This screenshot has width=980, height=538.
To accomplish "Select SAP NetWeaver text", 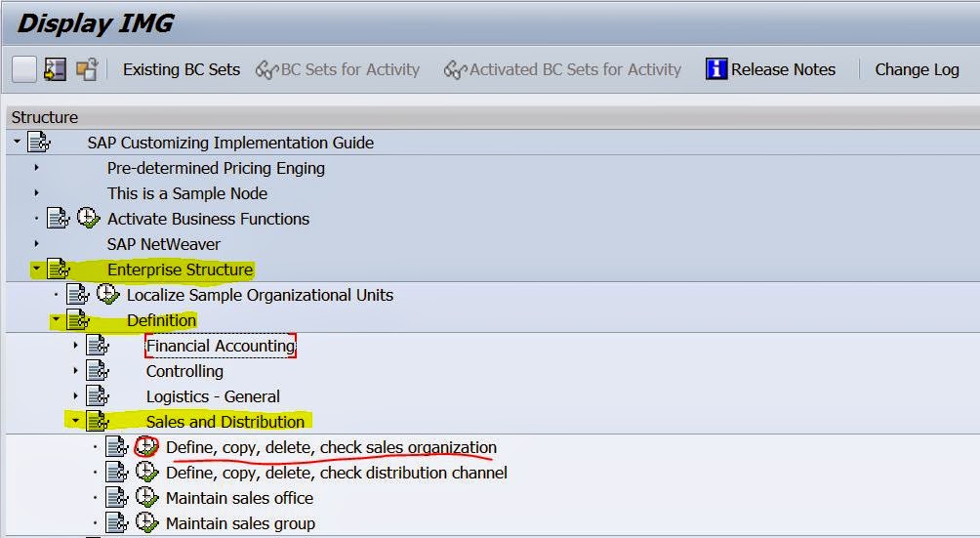I will point(164,244).
